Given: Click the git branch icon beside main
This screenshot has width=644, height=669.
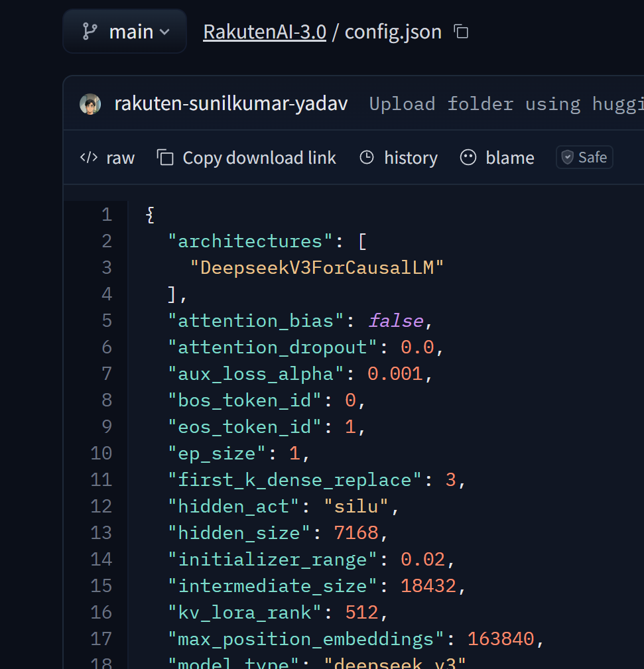Looking at the screenshot, I should (90, 32).
